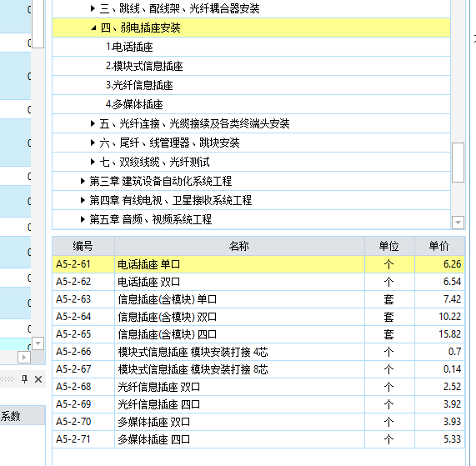Click the 系数 column header
Screen dimensions: 476x466
23,416
